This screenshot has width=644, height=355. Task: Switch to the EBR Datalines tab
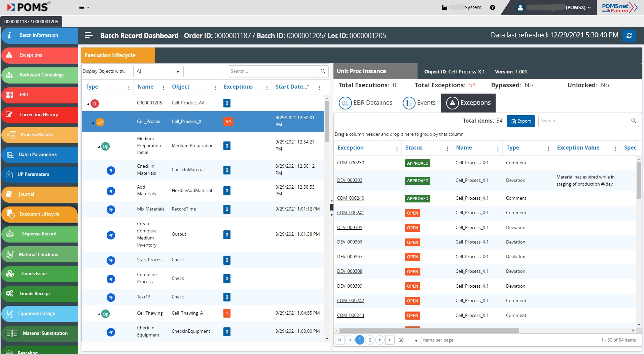365,103
